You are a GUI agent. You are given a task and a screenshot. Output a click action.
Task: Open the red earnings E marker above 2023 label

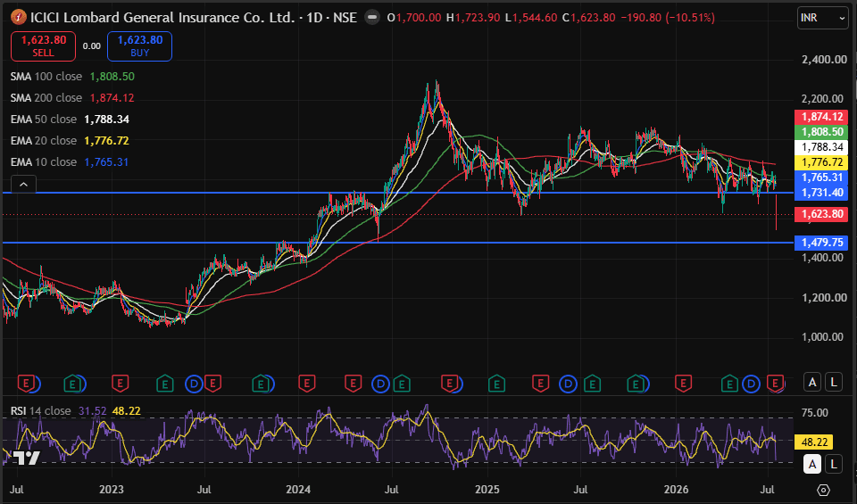pos(120,384)
